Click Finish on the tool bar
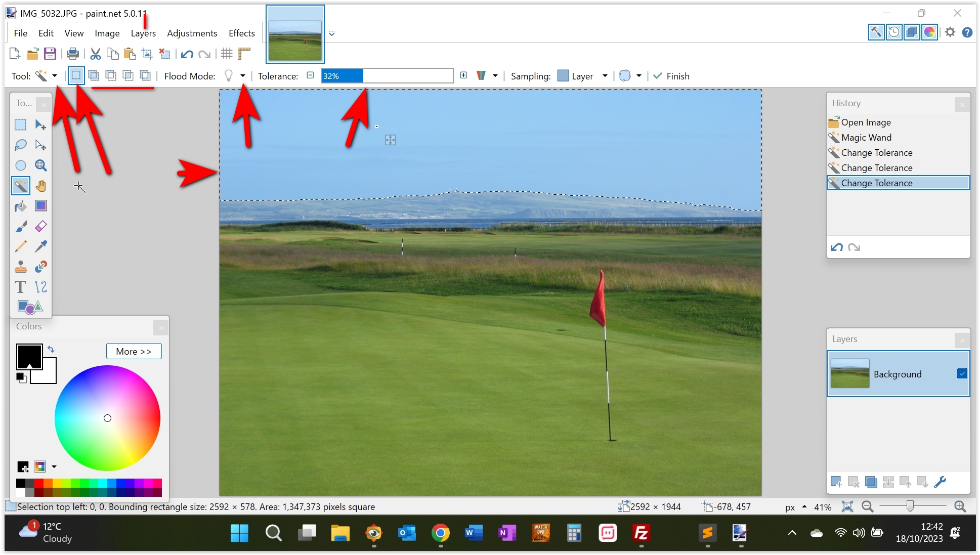Viewport: 980px width, 555px height. pyautogui.click(x=671, y=76)
